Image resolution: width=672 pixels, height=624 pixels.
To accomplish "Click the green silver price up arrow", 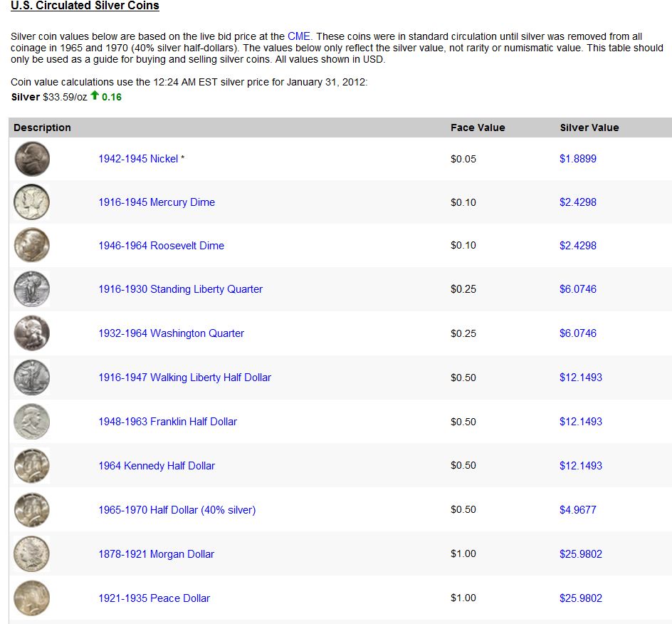I will coord(94,96).
